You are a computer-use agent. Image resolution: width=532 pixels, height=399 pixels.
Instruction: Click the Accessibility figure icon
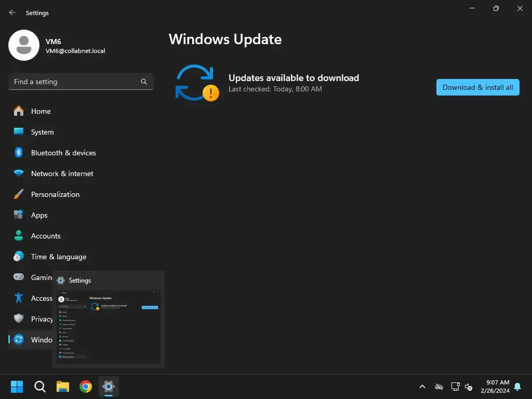[19, 298]
